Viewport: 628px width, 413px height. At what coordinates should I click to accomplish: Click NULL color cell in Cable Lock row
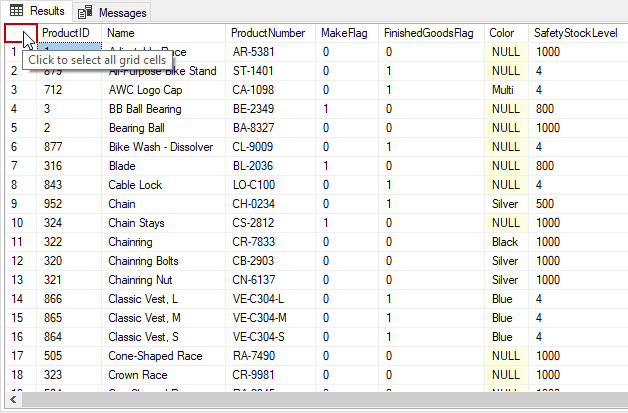click(x=507, y=185)
